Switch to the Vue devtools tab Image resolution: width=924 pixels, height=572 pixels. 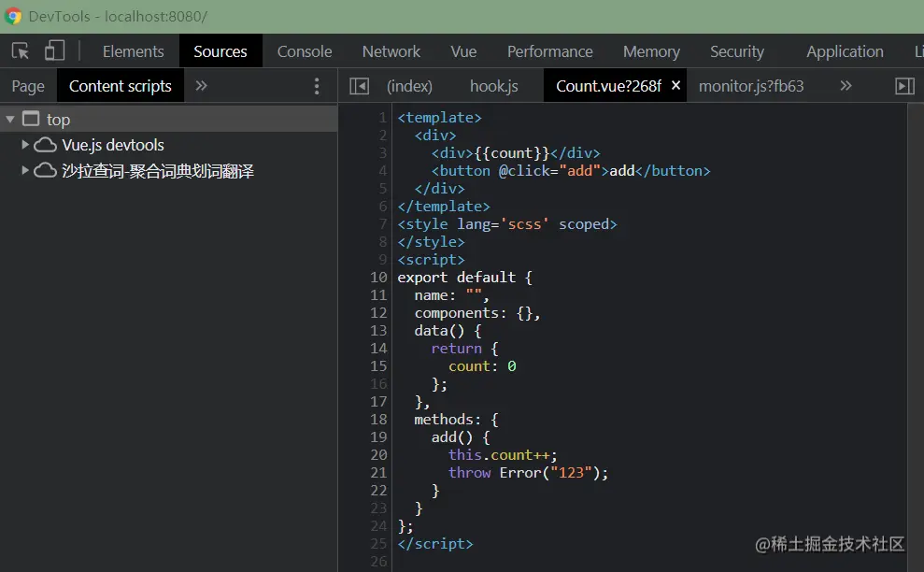(463, 52)
